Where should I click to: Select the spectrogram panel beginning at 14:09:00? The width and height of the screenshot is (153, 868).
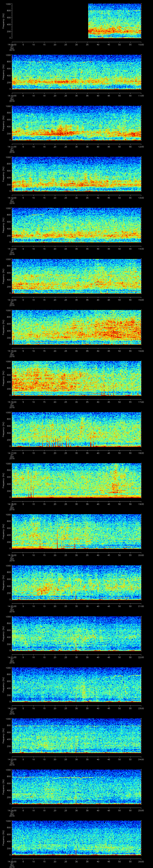pyautogui.click(x=77, y=21)
